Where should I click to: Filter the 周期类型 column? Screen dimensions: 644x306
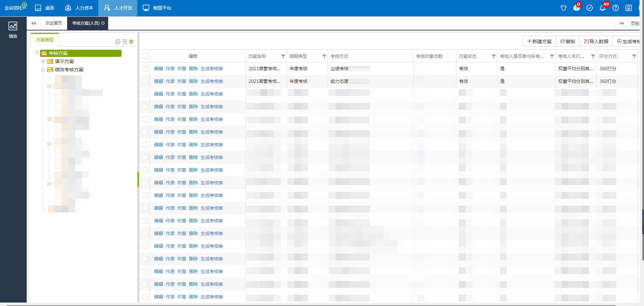pyautogui.click(x=324, y=57)
